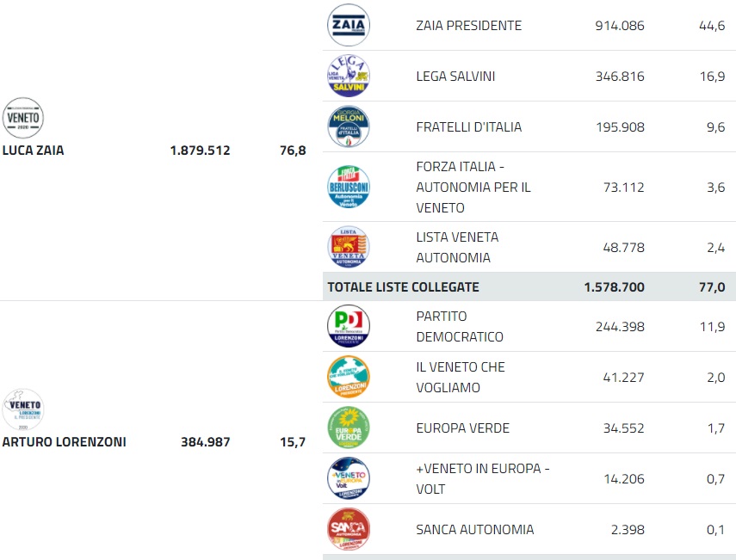This screenshot has width=736, height=560.
Task: Click the Partito Democratico PD logo
Action: [x=349, y=326]
